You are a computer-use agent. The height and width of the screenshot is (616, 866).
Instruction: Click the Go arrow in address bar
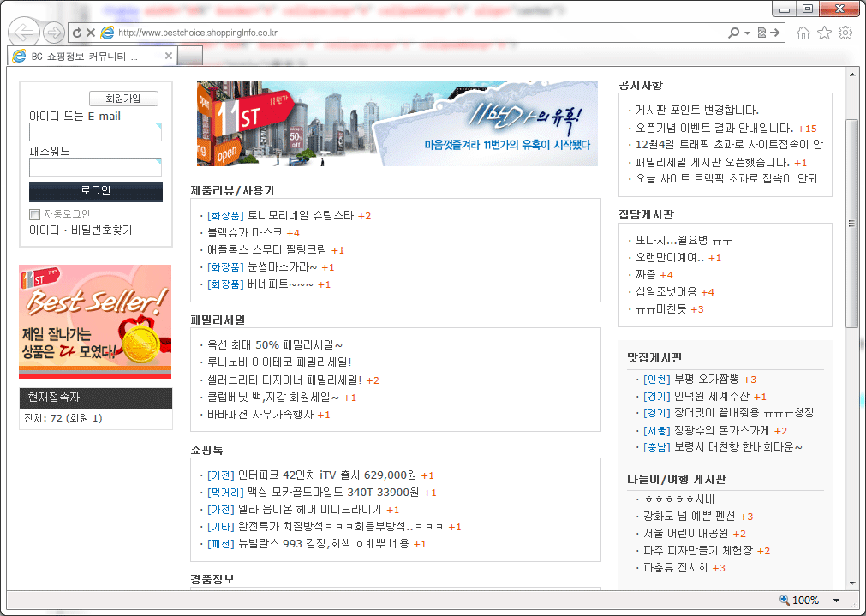coord(775,33)
